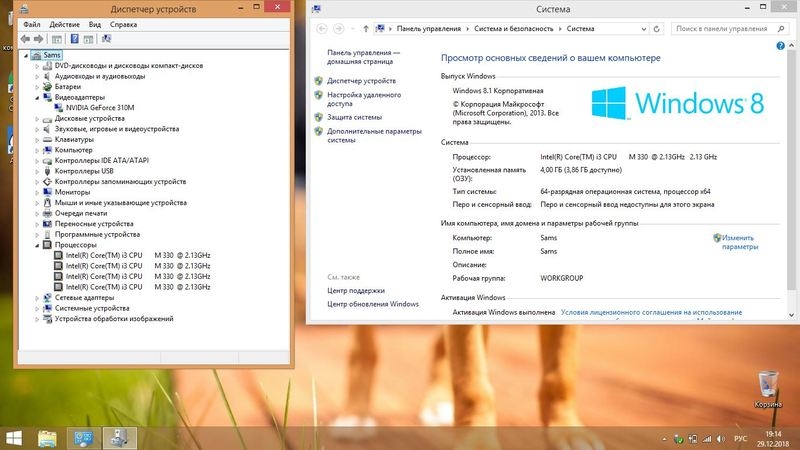Screen dimensions: 800x450
Task: Select Контроллеры IDE ATA/ATAPI
Action: 102,160
